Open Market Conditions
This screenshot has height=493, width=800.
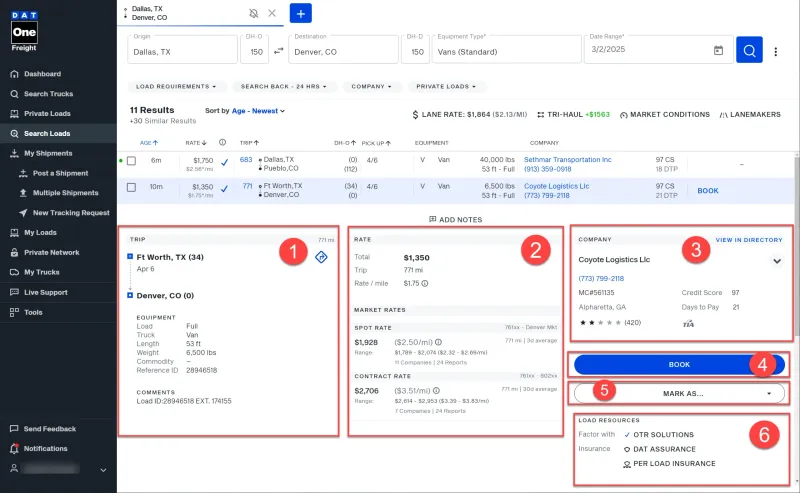[x=665, y=115]
